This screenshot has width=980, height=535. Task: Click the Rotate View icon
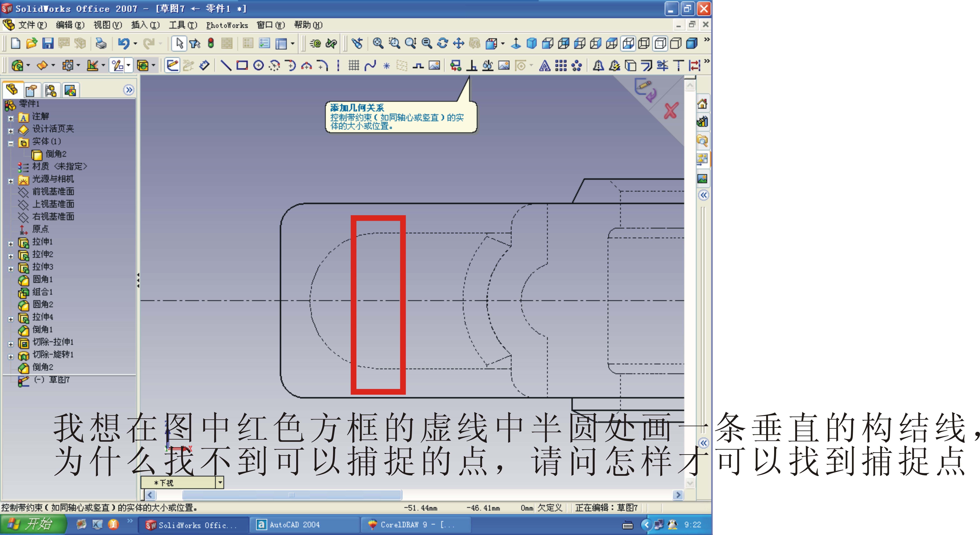442,43
